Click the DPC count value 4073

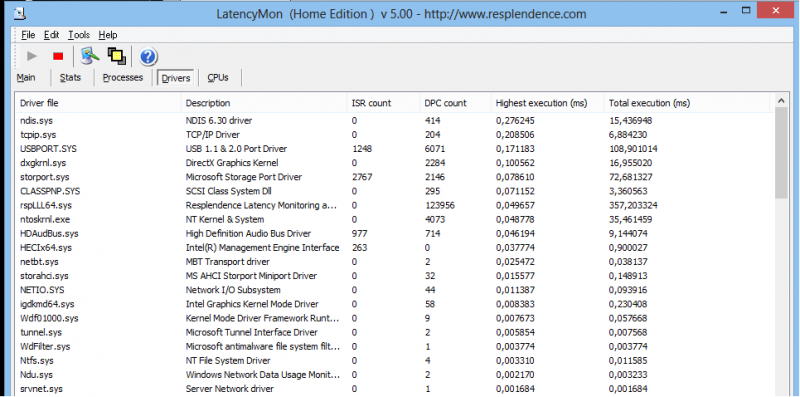435,219
